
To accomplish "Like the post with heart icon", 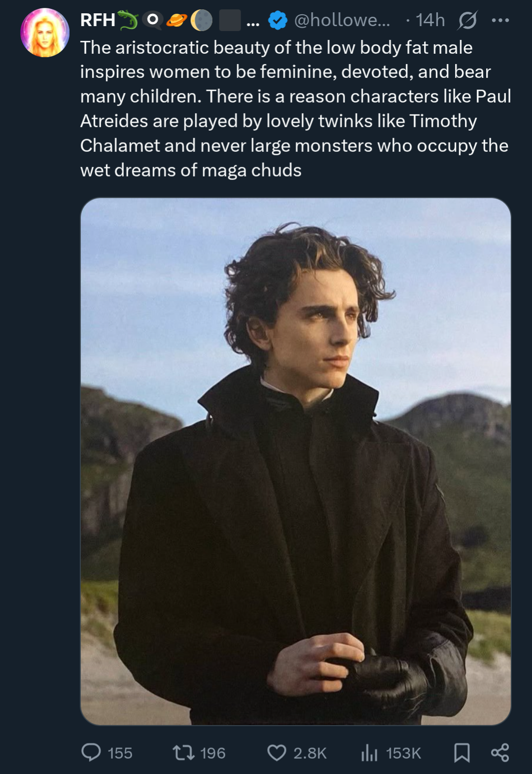I will [x=277, y=753].
